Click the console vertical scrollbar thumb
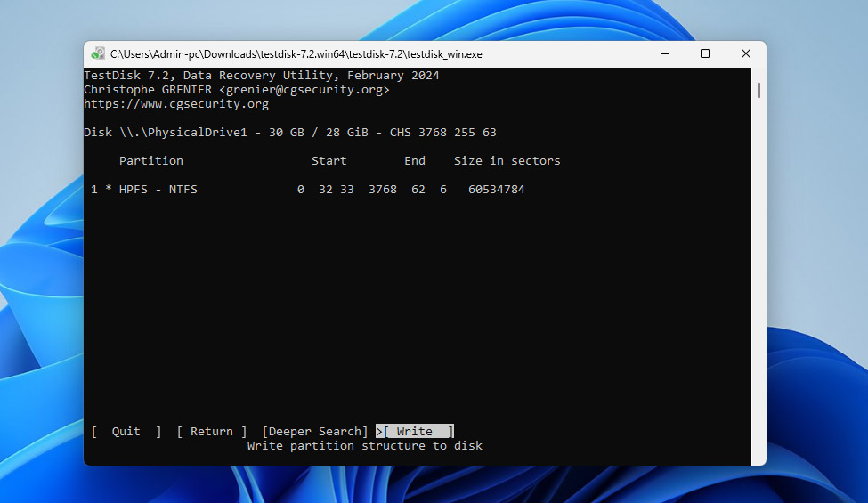 [759, 90]
